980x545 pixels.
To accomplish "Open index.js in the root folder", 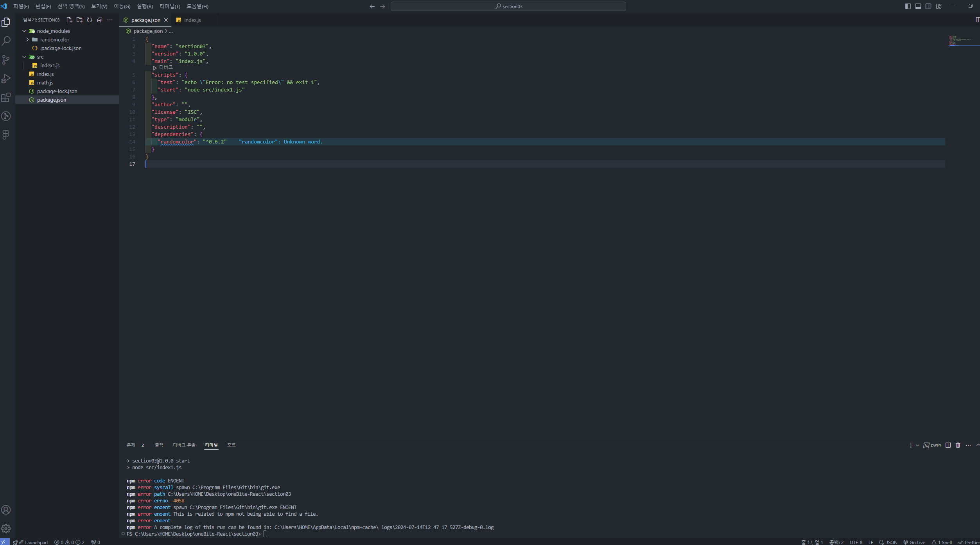I will pos(45,74).
